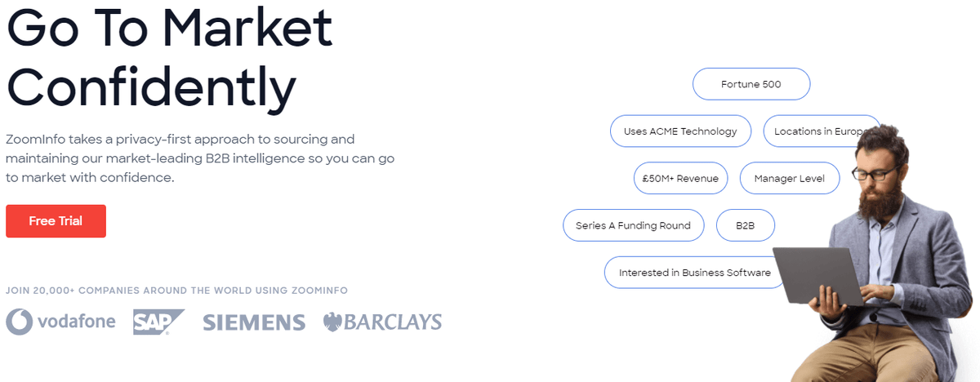This screenshot has width=980, height=382.
Task: Click the Barclays eagle emblem
Action: coord(332,322)
